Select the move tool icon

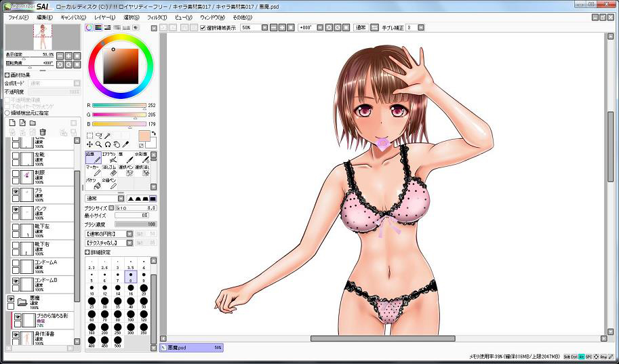coord(89,144)
